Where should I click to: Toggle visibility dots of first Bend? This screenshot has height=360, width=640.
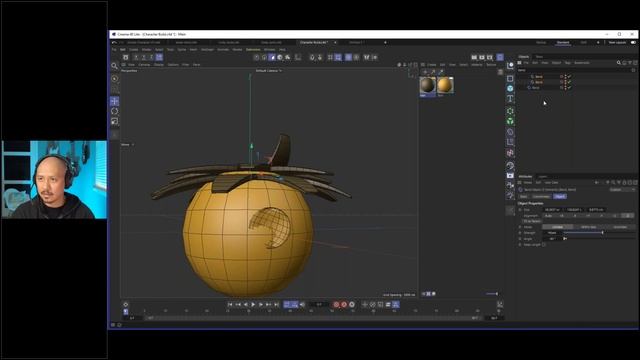click(x=565, y=76)
